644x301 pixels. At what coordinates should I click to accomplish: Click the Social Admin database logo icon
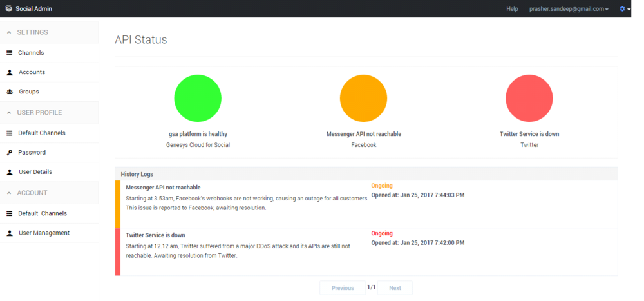coord(9,9)
